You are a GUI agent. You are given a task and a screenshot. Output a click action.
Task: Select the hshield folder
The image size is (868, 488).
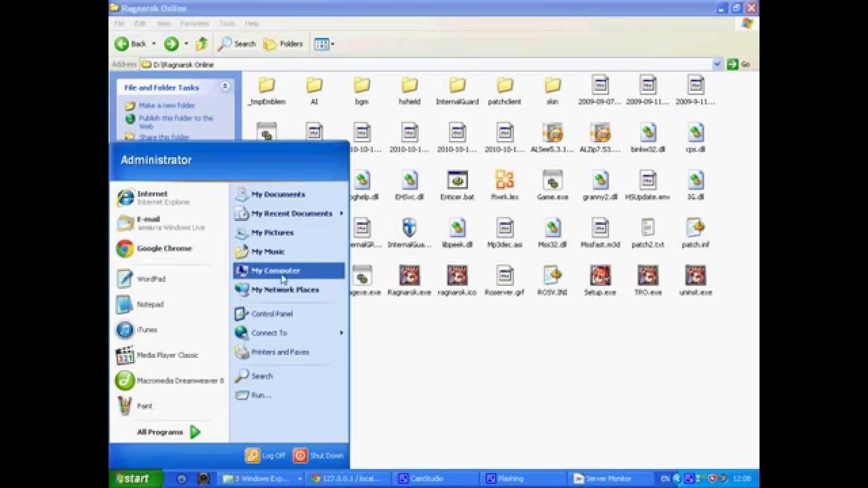tap(409, 90)
